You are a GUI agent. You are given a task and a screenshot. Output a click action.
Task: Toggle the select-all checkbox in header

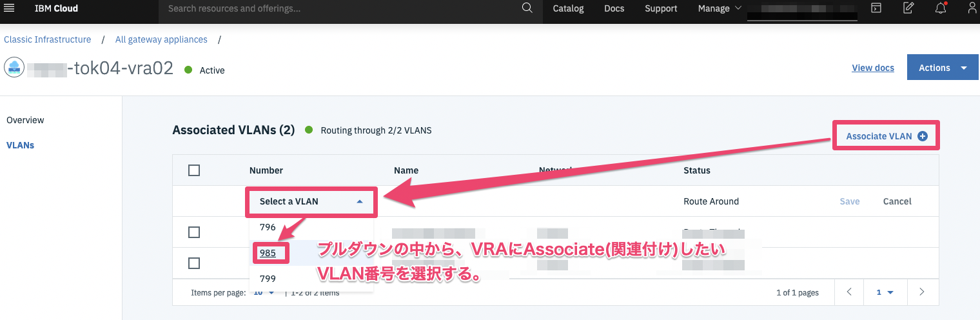(194, 170)
